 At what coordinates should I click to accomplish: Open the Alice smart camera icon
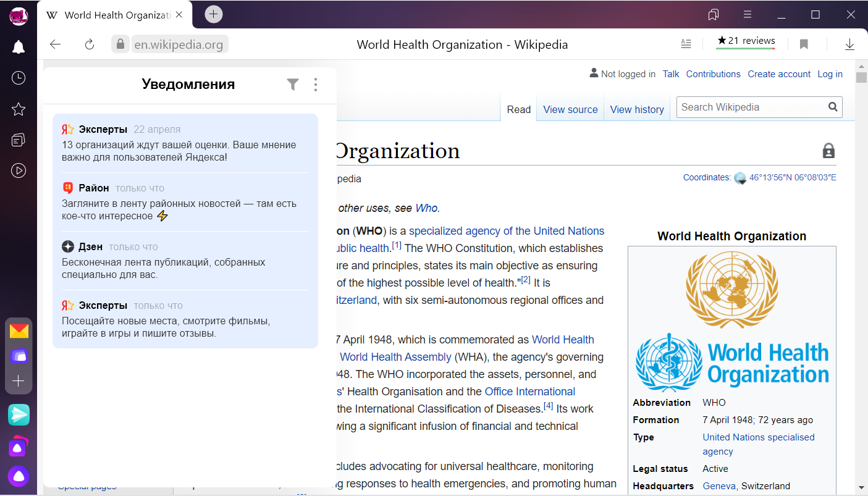pyautogui.click(x=19, y=445)
